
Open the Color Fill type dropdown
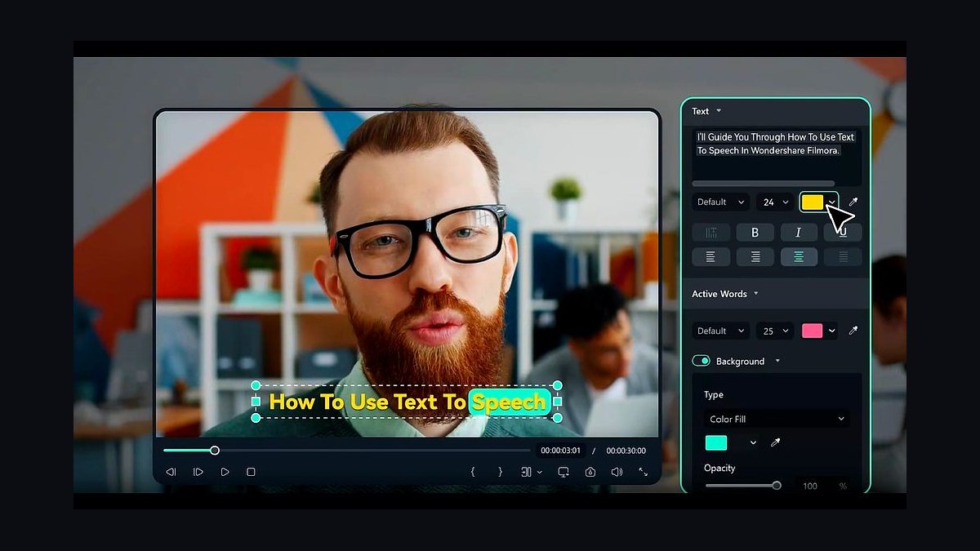point(777,419)
